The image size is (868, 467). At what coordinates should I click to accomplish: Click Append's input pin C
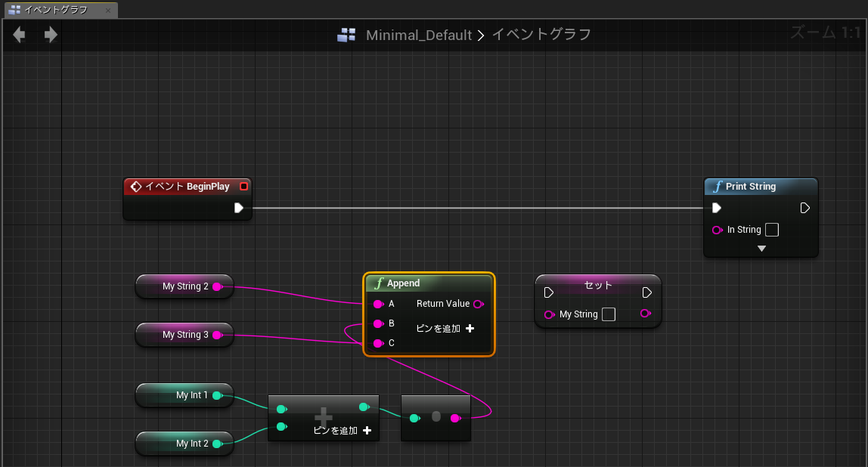(379, 343)
